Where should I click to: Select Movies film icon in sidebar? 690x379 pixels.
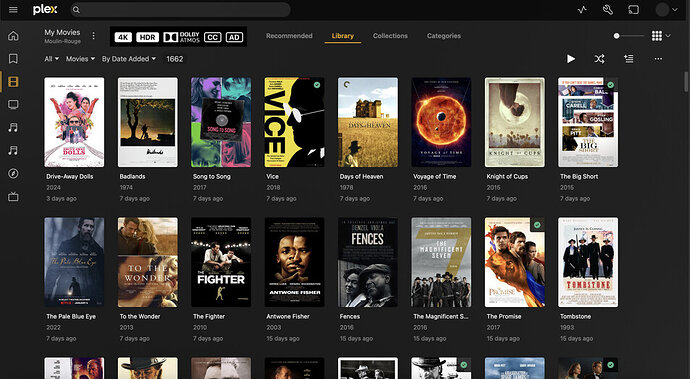pyautogui.click(x=13, y=81)
